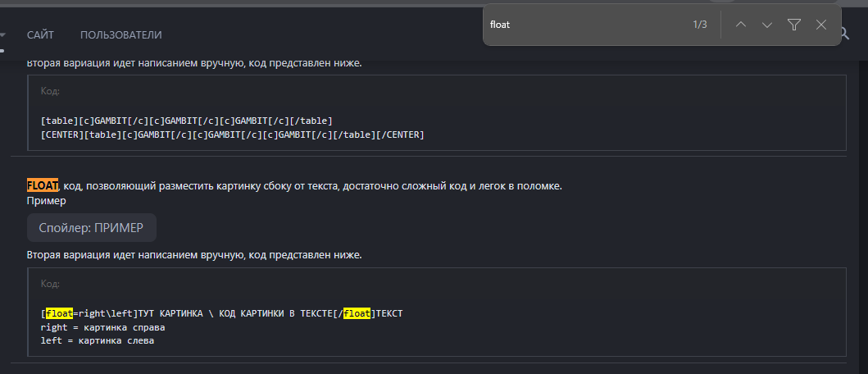Click the 'Пример' text under FLOAT description
Viewport: 868px width, 374px height.
[x=46, y=200]
